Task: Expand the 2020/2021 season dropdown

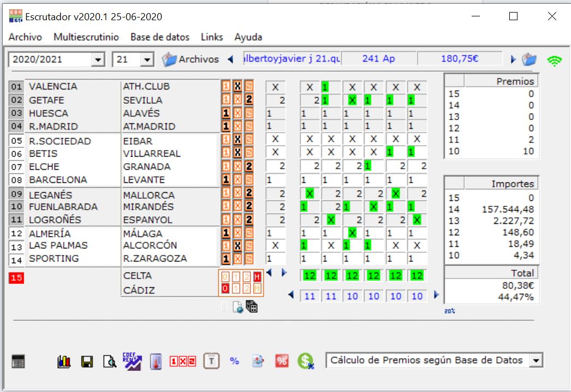Action: point(98,60)
